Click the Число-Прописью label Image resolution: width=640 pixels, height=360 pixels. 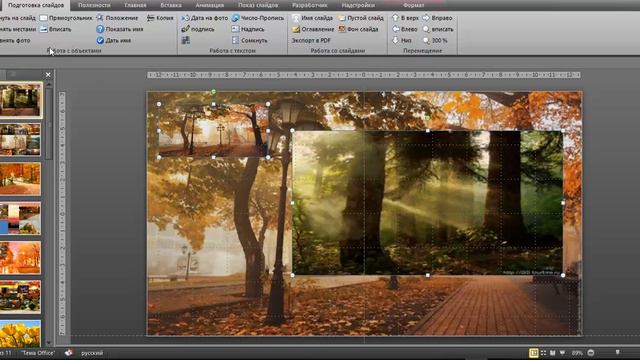coord(262,18)
